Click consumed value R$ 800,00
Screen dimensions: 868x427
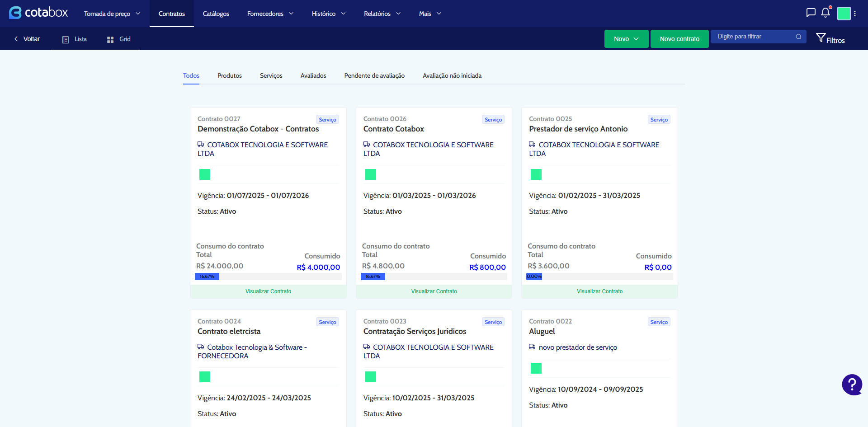click(x=488, y=267)
